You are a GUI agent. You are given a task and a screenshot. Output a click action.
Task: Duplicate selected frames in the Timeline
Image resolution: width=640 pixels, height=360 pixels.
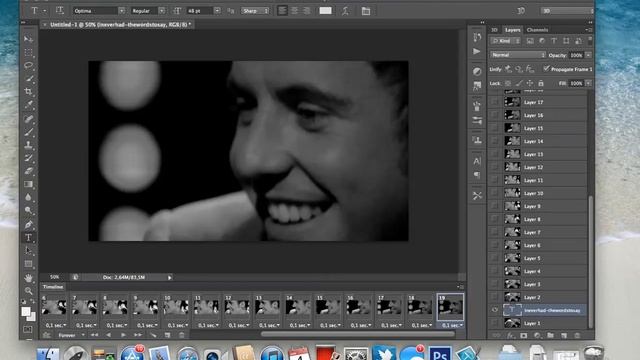pos(167,335)
